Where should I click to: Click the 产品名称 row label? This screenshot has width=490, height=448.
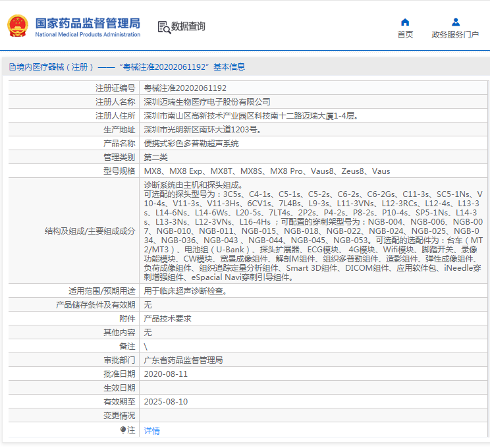coord(119,144)
